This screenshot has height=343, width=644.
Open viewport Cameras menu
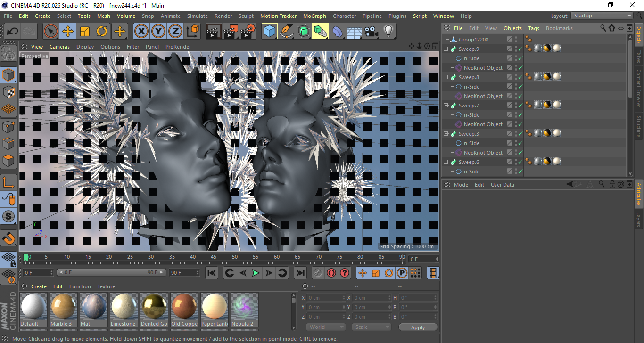coord(59,47)
